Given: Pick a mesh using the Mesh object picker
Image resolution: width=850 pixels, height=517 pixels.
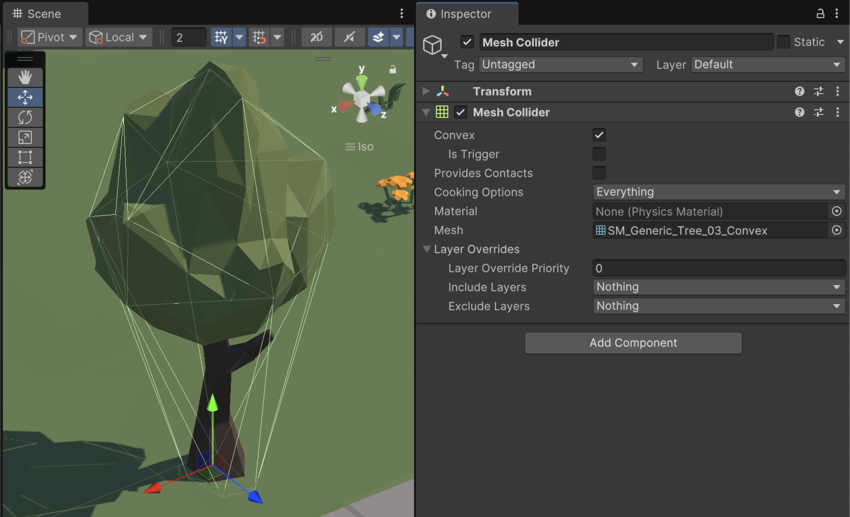Looking at the screenshot, I should 836,230.
